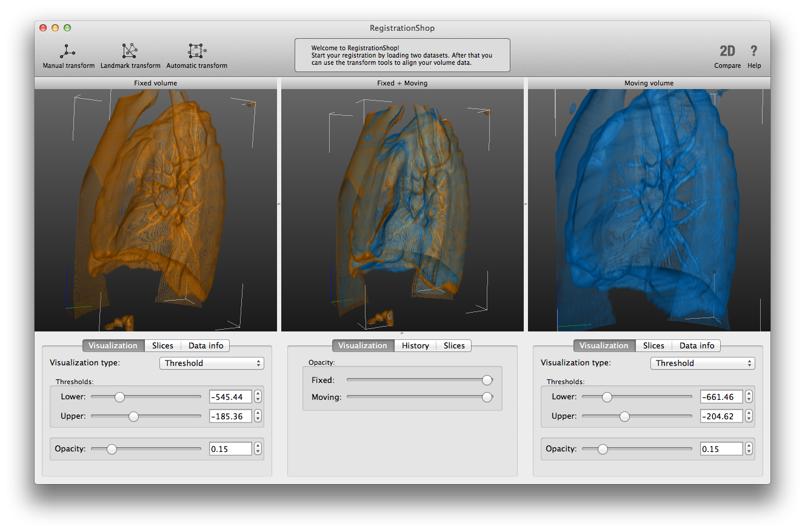The height and width of the screenshot is (532, 805).
Task: Click Fixed volume Lower threshold slider handle
Action: coord(119,397)
